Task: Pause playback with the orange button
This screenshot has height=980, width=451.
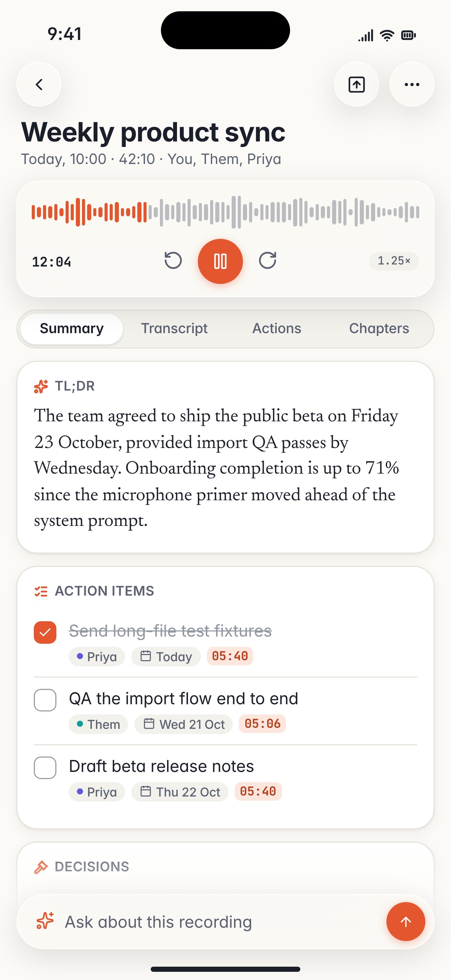Action: coord(220,261)
